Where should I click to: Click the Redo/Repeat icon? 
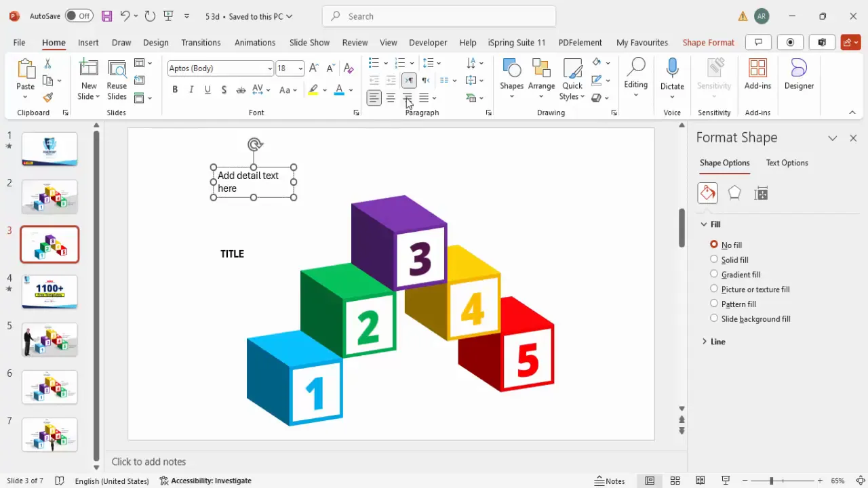coord(150,16)
